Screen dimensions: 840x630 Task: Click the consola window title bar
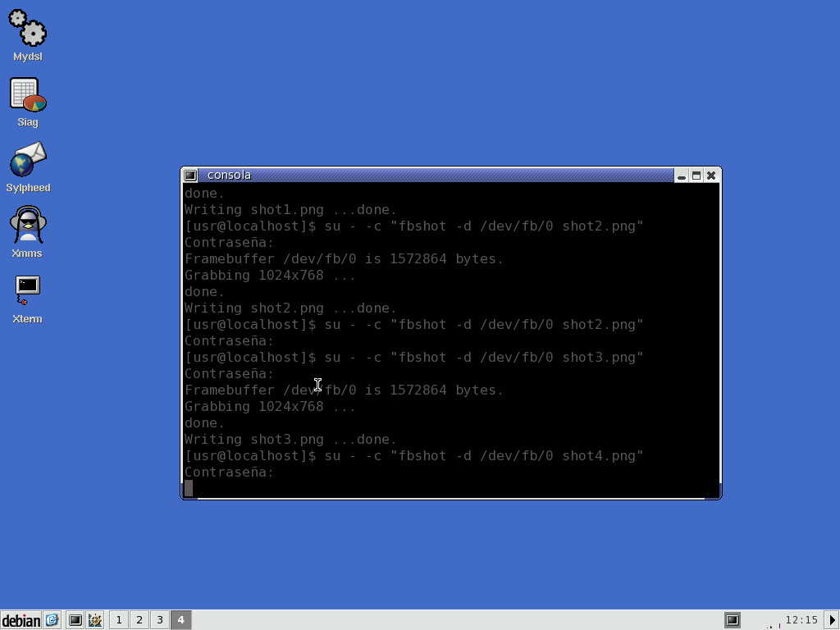pos(435,176)
